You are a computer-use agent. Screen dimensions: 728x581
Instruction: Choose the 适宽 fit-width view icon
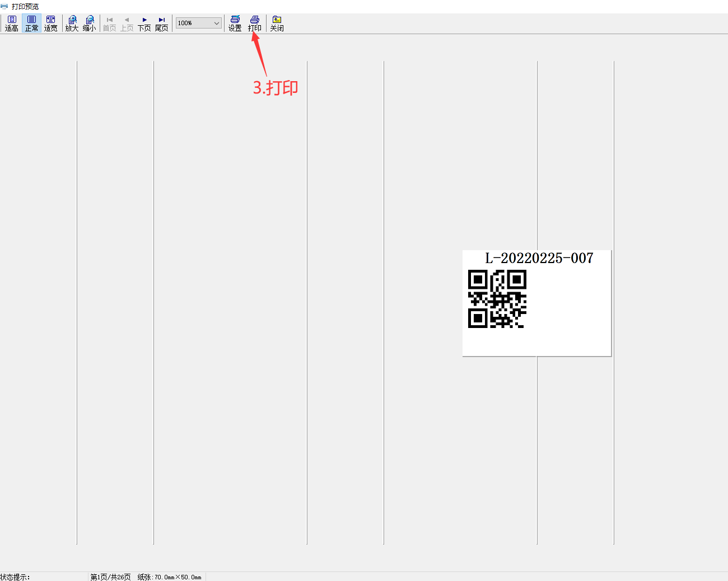coord(51,24)
